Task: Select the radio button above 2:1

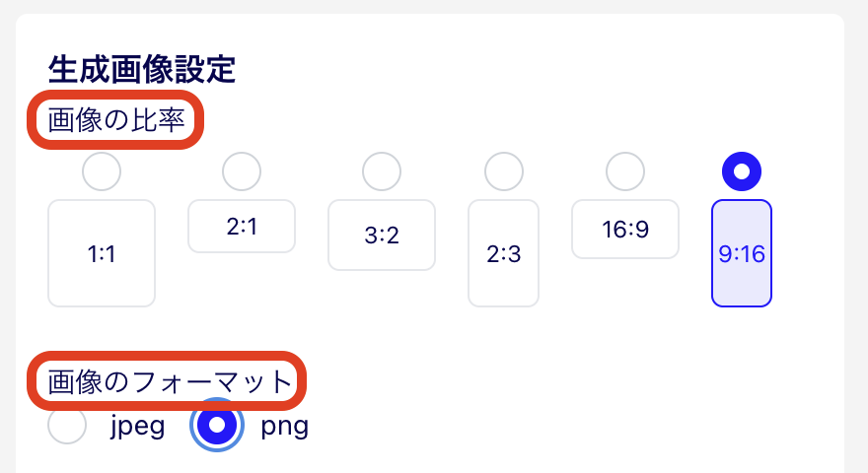Action: (242, 171)
